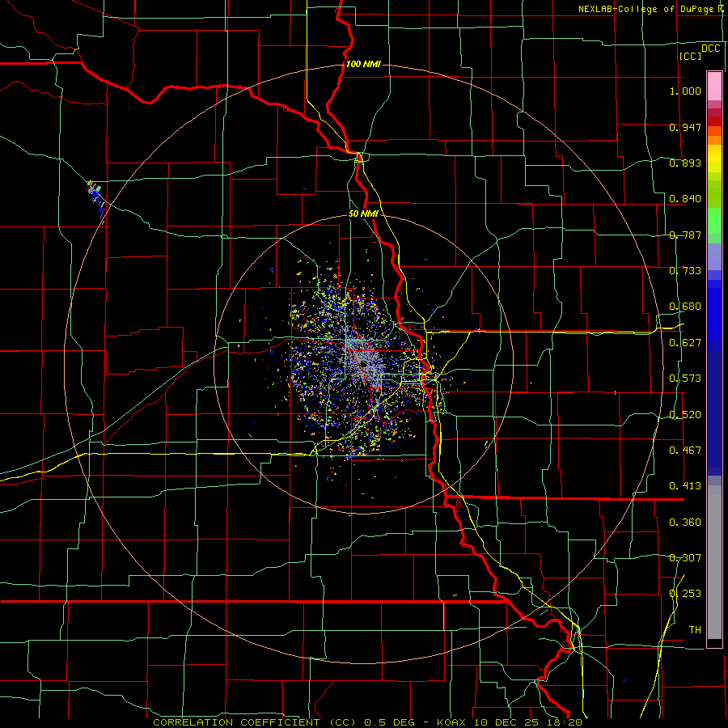
Task: Click the 0.627 scale value
Action: (x=685, y=343)
